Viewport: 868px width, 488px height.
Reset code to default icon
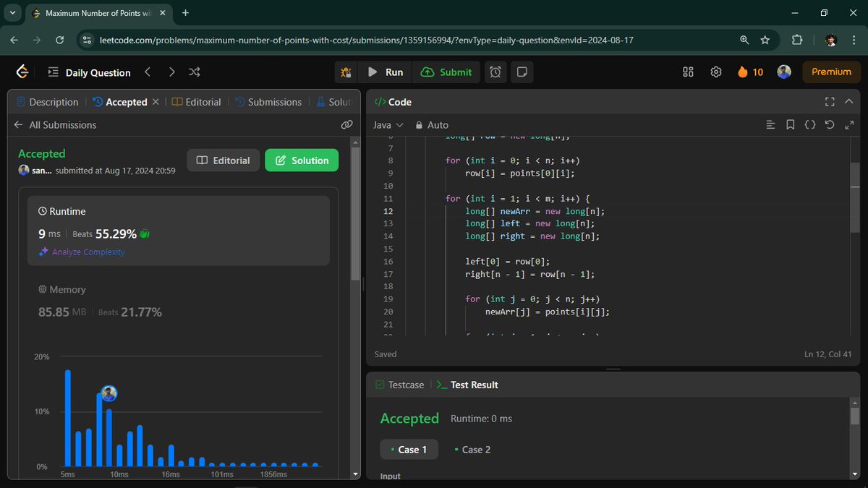point(830,125)
